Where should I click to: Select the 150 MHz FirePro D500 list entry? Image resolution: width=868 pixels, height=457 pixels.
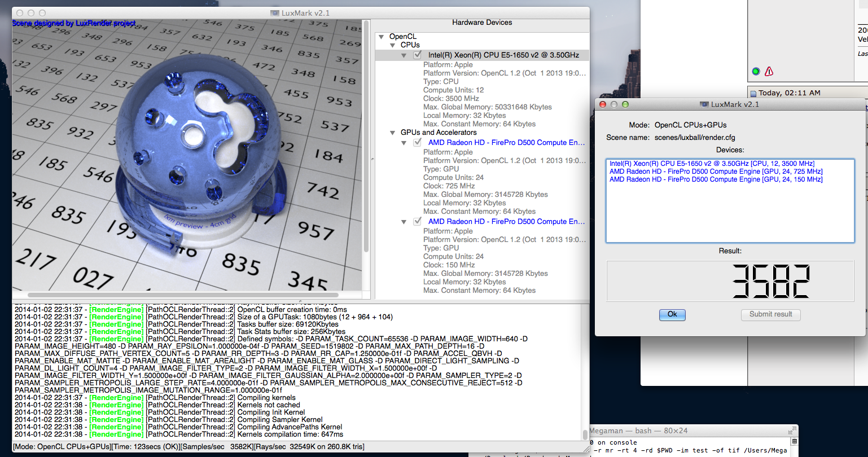coord(716,179)
